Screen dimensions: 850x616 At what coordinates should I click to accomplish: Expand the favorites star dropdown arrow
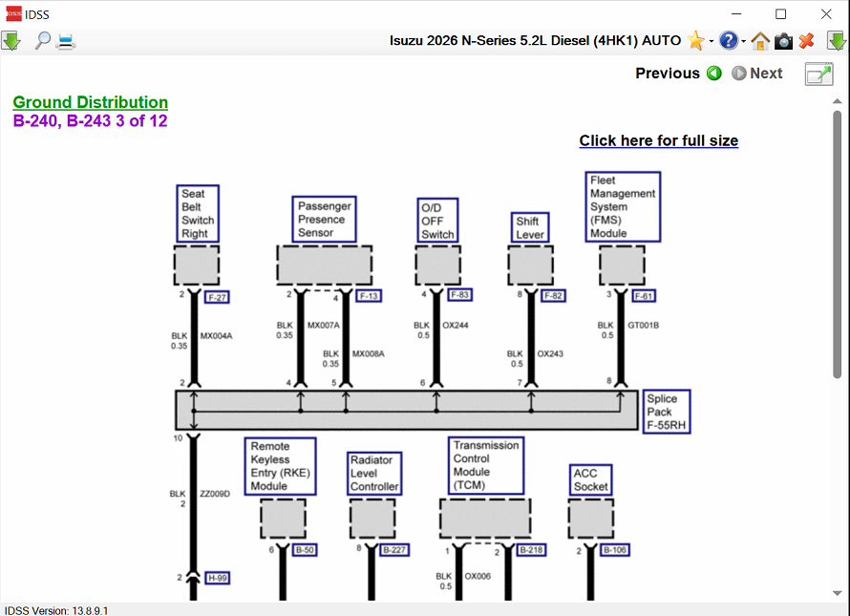tap(712, 41)
